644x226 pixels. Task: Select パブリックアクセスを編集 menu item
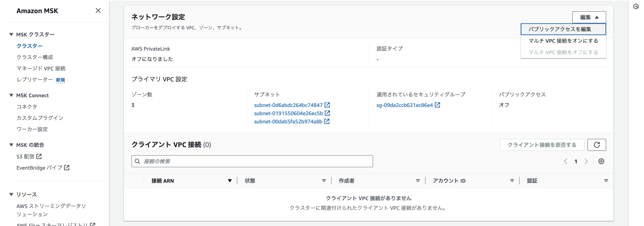pyautogui.click(x=563, y=29)
